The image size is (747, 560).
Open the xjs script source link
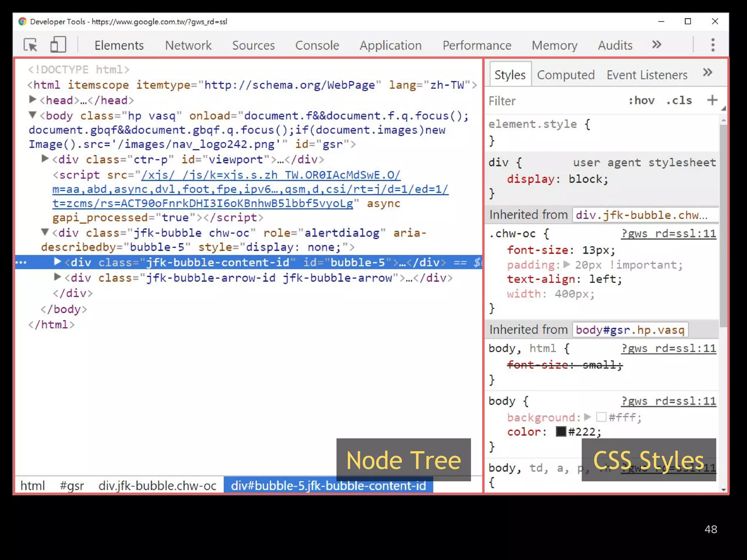pos(250,189)
